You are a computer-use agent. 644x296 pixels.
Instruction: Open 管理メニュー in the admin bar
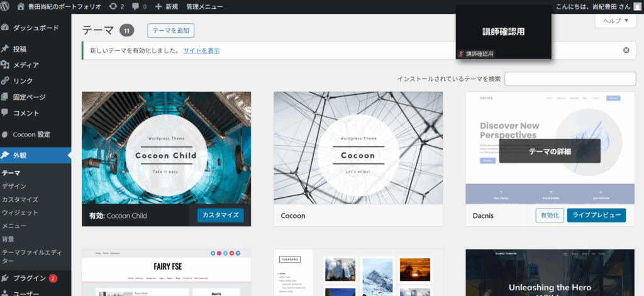[x=204, y=6]
